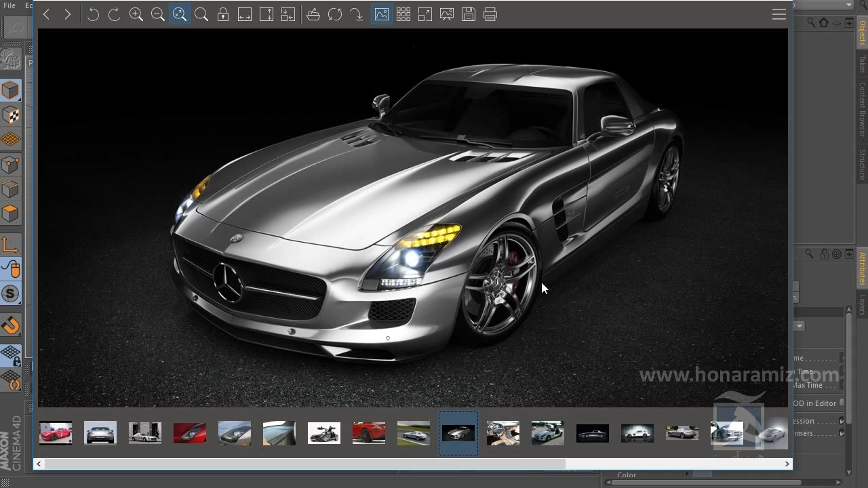
Task: Fit the image to window height
Action: [x=267, y=14]
